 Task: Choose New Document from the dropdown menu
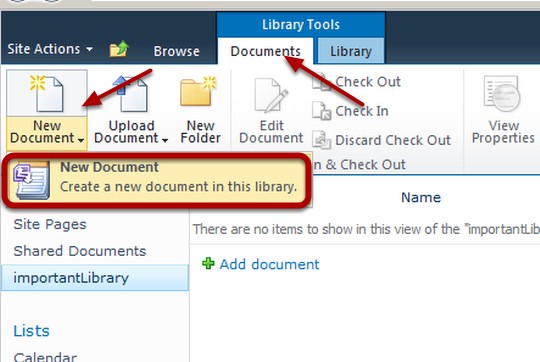157,180
